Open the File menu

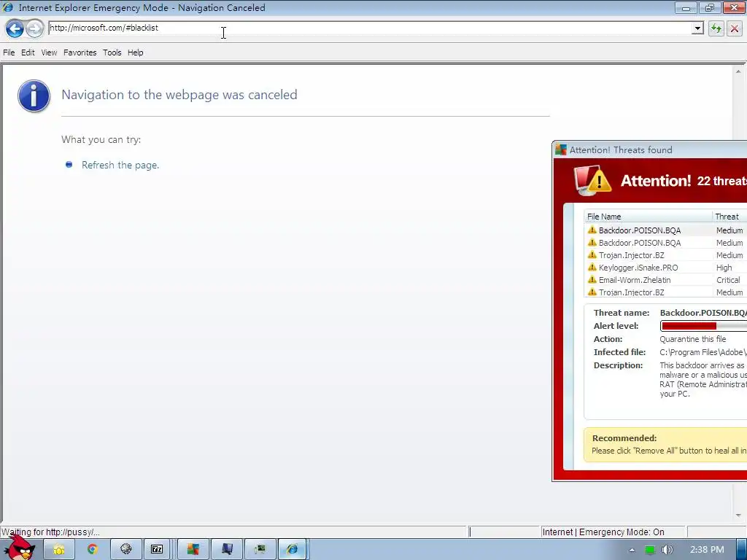point(9,52)
